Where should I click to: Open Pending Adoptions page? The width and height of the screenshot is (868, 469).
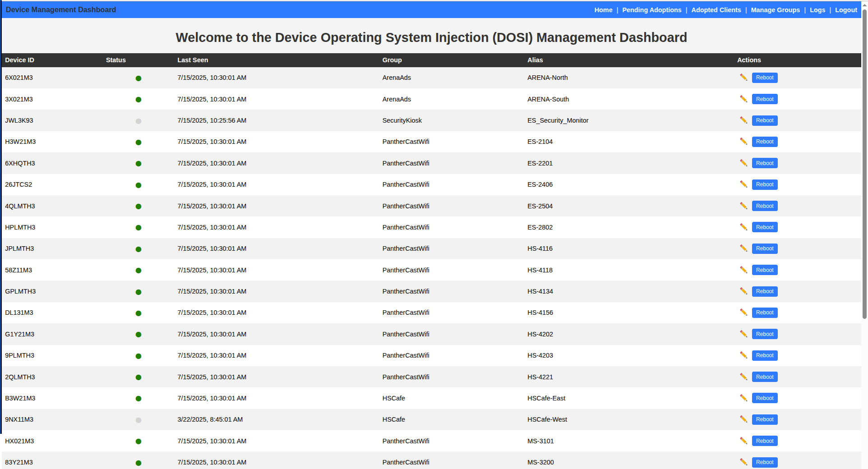click(651, 10)
